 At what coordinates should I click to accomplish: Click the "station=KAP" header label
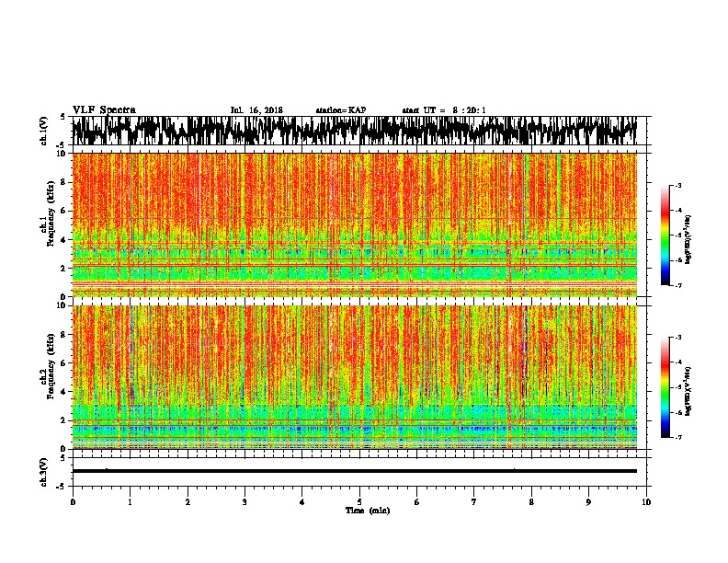click(x=341, y=110)
